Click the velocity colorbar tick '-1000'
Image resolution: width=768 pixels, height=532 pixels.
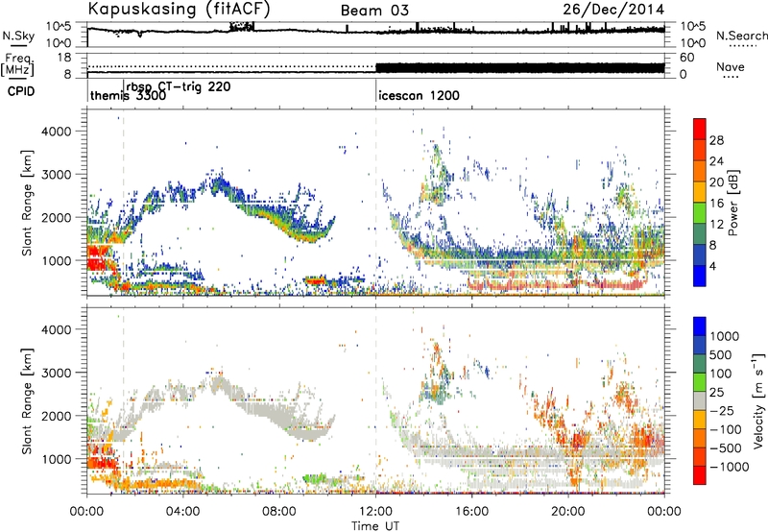[x=729, y=467]
